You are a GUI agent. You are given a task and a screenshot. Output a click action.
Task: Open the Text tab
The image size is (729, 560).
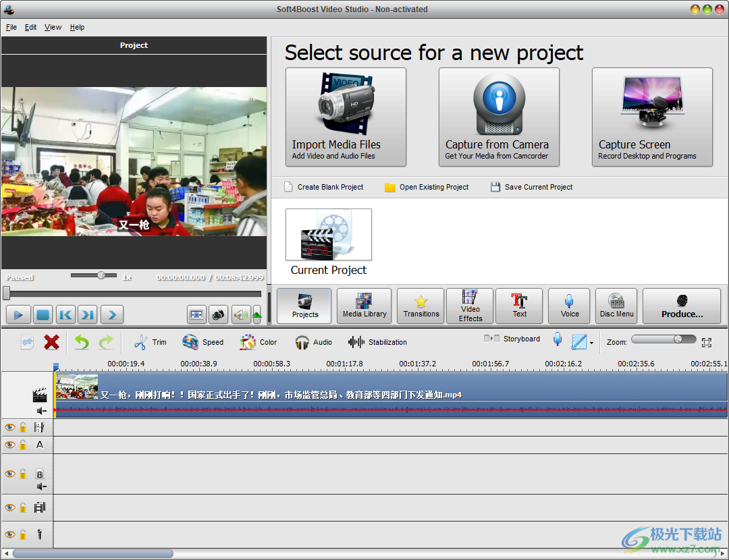click(519, 306)
